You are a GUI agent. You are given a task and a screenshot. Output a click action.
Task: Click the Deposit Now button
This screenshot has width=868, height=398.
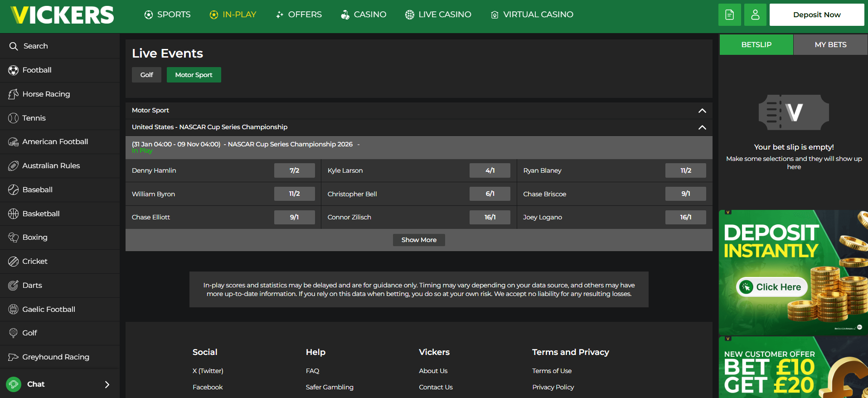[x=817, y=15]
